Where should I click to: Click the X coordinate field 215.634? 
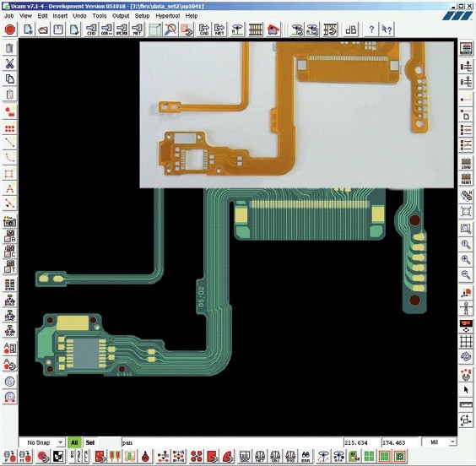[x=361, y=442]
